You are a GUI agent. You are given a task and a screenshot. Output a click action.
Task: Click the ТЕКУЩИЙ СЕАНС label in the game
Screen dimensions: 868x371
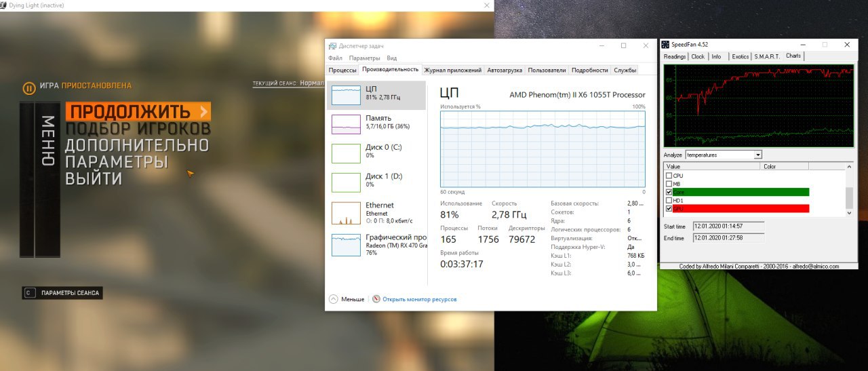tap(275, 83)
